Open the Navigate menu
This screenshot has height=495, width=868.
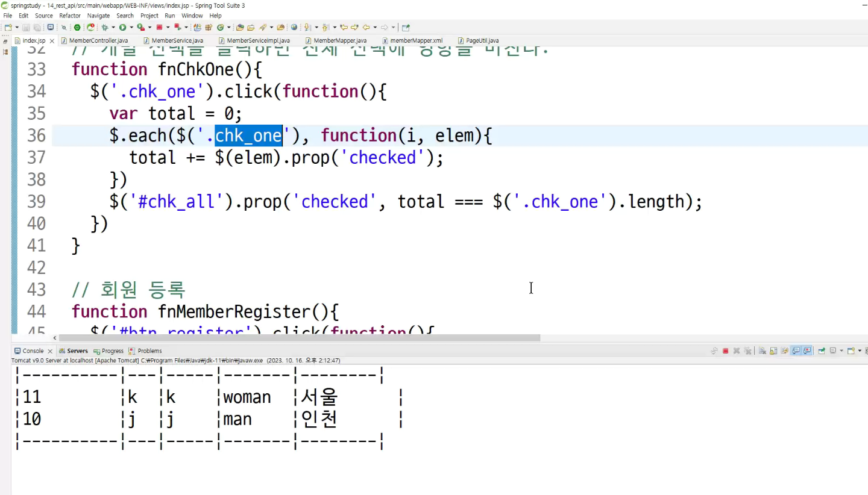[98, 16]
